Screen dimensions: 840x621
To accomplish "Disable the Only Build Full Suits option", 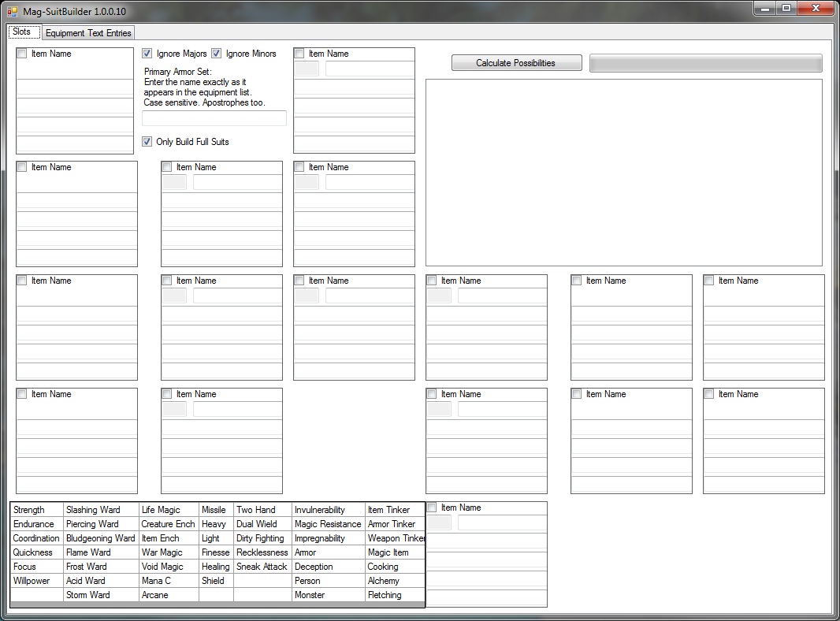I will (x=147, y=142).
